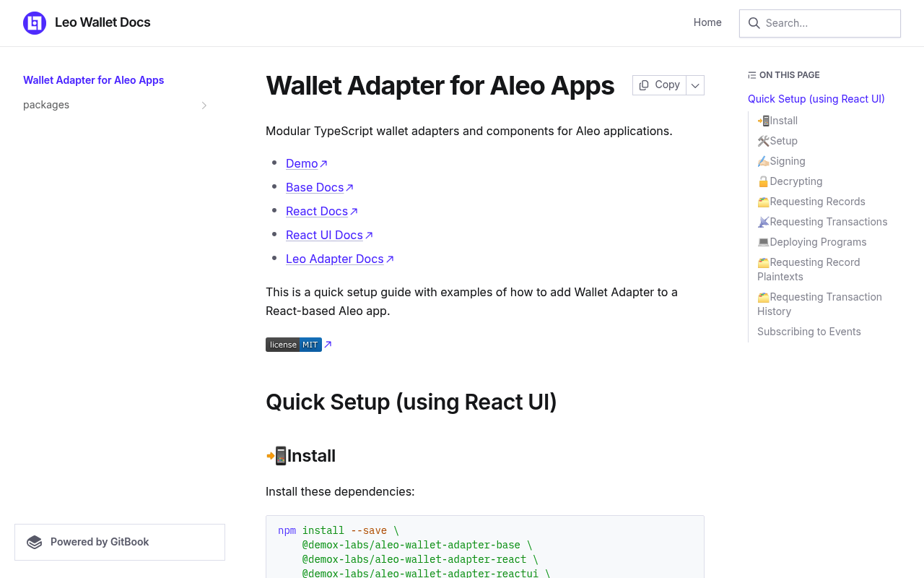Jump to Setup in page outline
Image resolution: width=924 pixels, height=578 pixels.
click(777, 141)
